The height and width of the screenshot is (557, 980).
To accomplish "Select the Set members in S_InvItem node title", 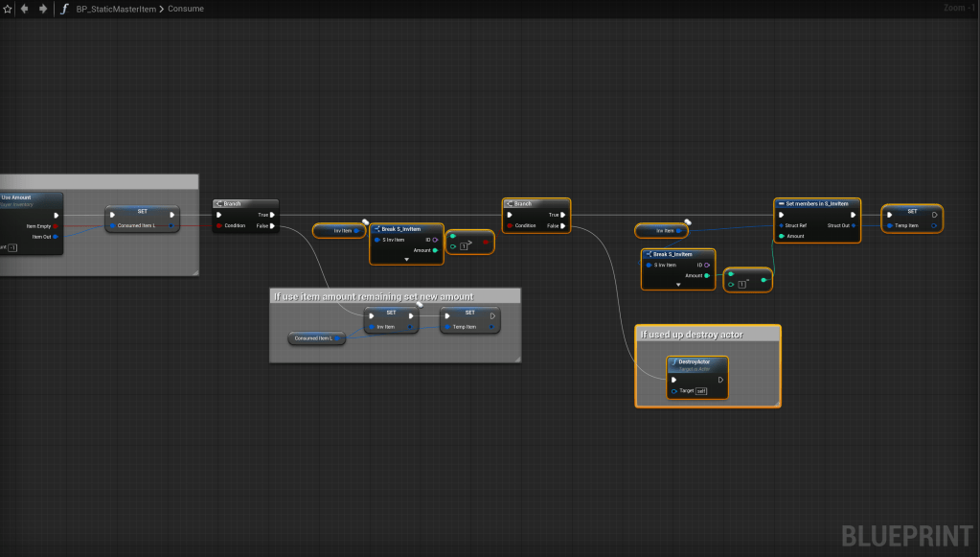I will point(816,204).
